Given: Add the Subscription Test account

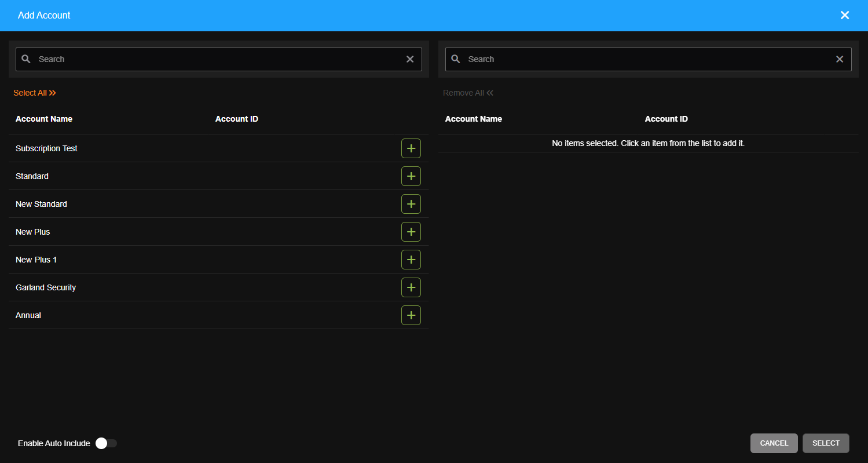Looking at the screenshot, I should [x=411, y=148].
